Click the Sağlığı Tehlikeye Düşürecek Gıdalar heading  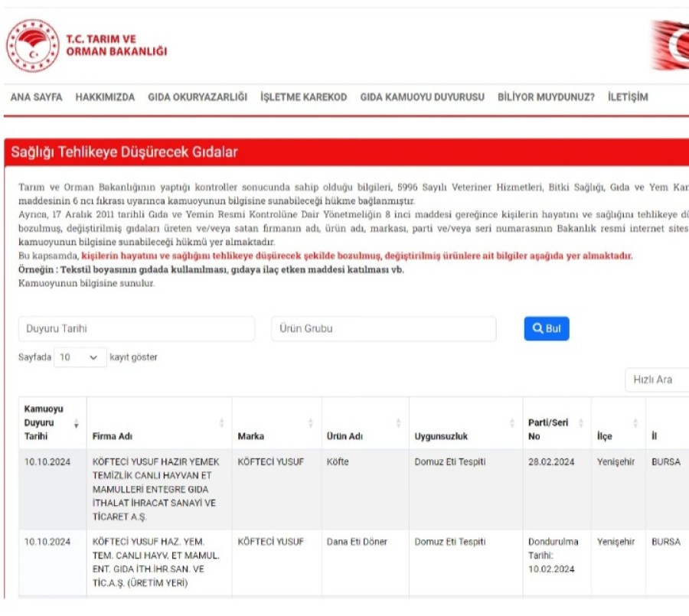[124, 152]
